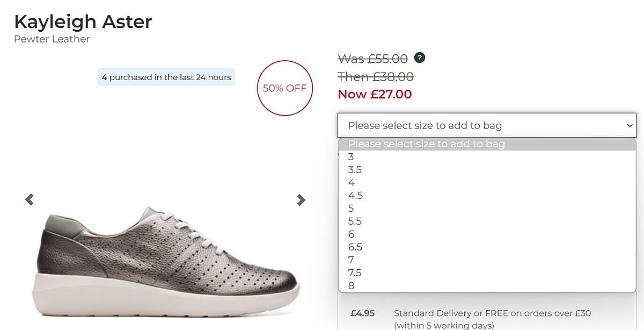This screenshot has height=330, width=644.
Task: Select size 8 from the list
Action: pyautogui.click(x=352, y=286)
